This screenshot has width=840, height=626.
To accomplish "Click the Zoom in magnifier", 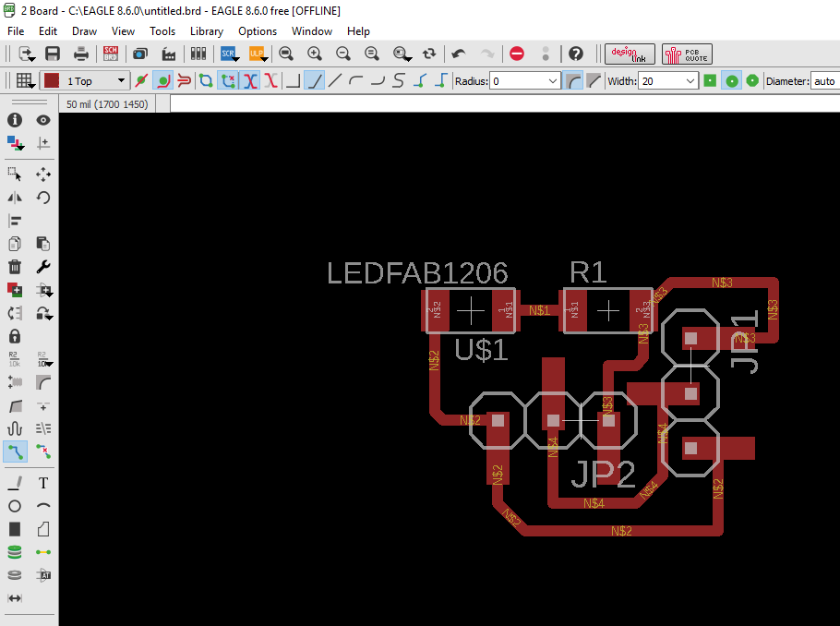I will coord(315,54).
